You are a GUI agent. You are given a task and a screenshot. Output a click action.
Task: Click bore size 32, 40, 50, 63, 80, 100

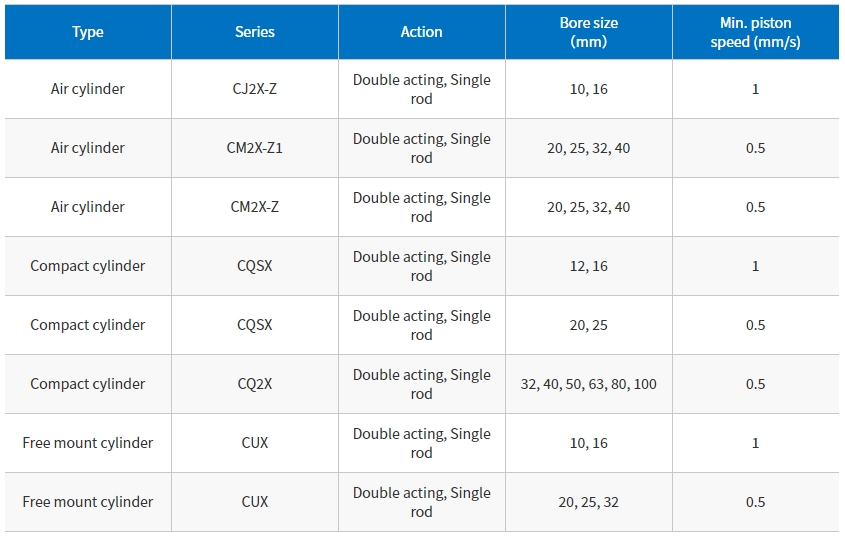point(588,384)
